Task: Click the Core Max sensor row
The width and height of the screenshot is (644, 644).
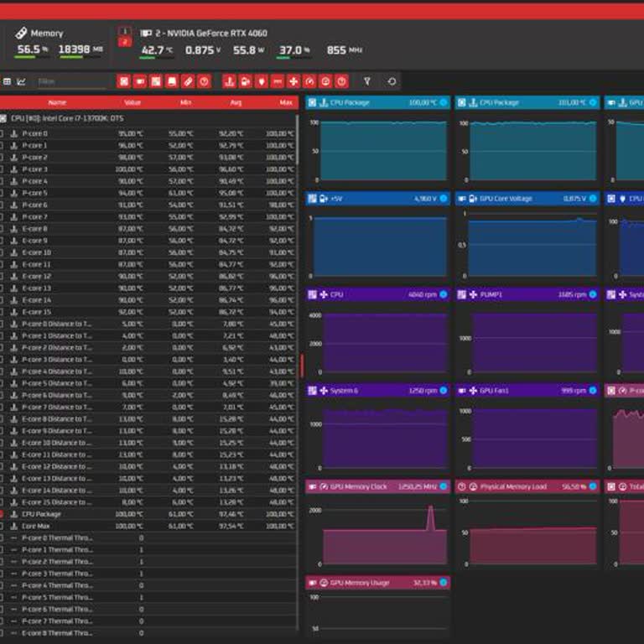Action: (x=84, y=526)
